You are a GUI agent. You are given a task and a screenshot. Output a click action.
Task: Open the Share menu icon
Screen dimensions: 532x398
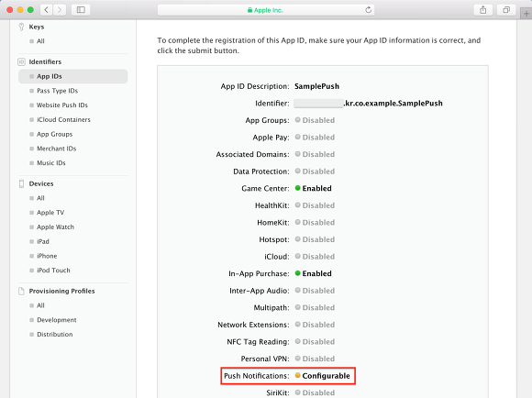pos(482,10)
